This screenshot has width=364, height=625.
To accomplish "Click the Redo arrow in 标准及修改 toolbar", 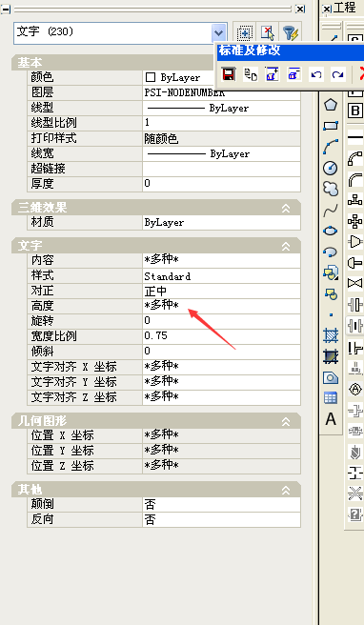I will click(x=338, y=74).
